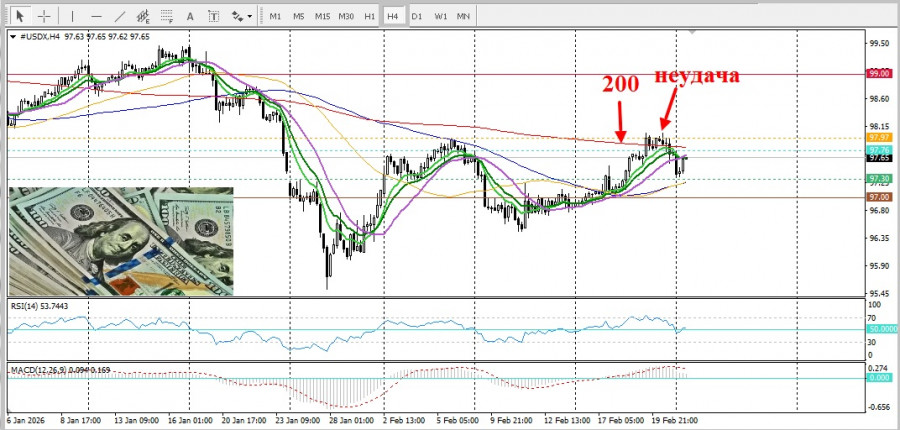Click the 99.00 red price level label
This screenshot has width=900, height=430.
[x=879, y=73]
